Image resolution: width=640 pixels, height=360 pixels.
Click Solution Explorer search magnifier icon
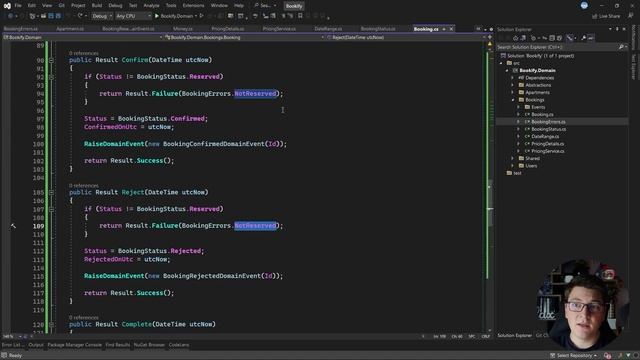tap(621, 47)
